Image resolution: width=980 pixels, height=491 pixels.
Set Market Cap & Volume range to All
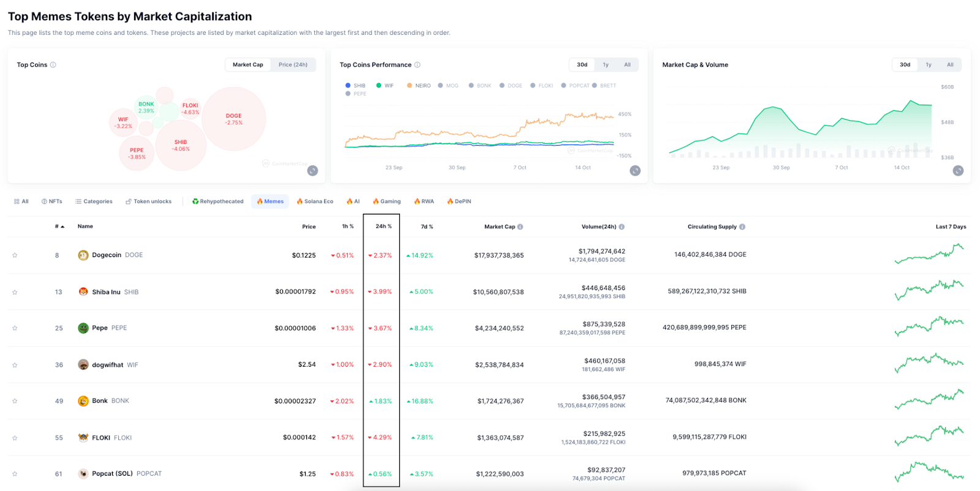tap(950, 65)
